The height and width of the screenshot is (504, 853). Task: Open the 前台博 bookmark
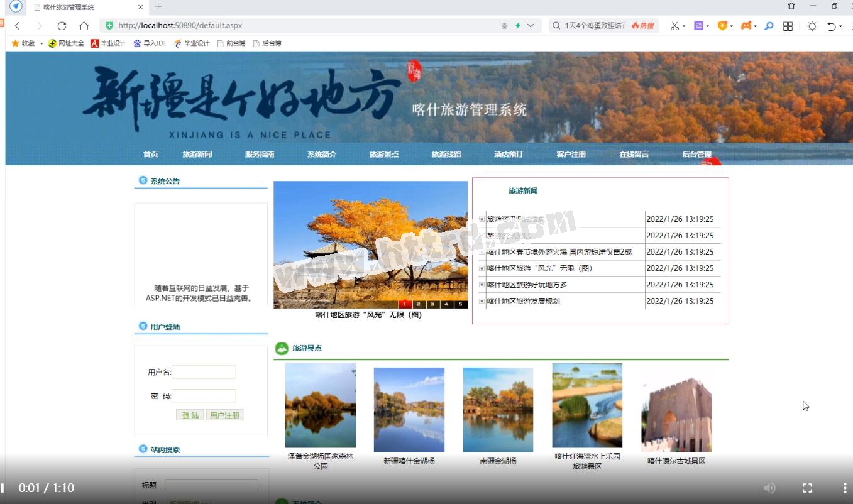(x=231, y=43)
